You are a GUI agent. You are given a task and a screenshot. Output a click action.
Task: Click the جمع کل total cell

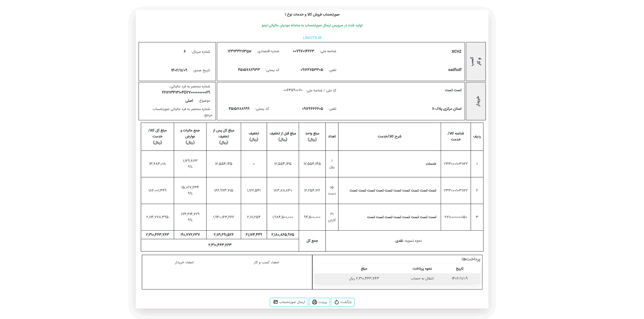pos(312,241)
